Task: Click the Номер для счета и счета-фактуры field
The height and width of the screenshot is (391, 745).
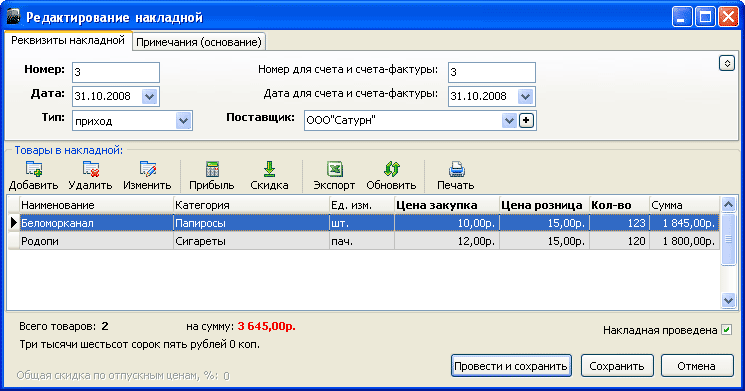Action: pyautogui.click(x=492, y=72)
